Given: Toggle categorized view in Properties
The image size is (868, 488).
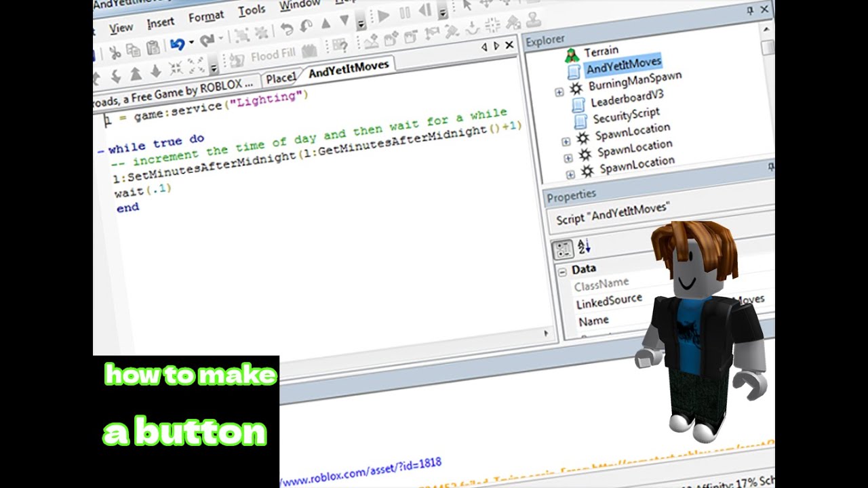Looking at the screenshot, I should 563,250.
